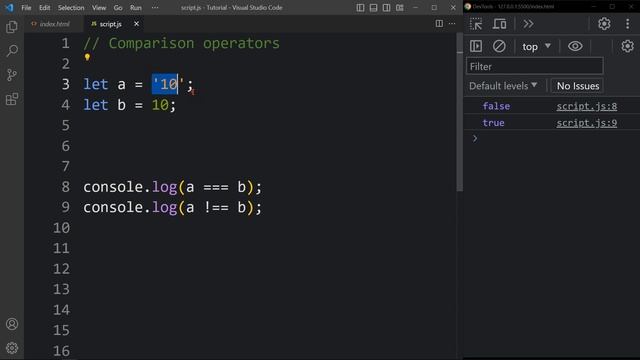
Task: Click the 'let b = 10;' line
Action: coord(129,105)
